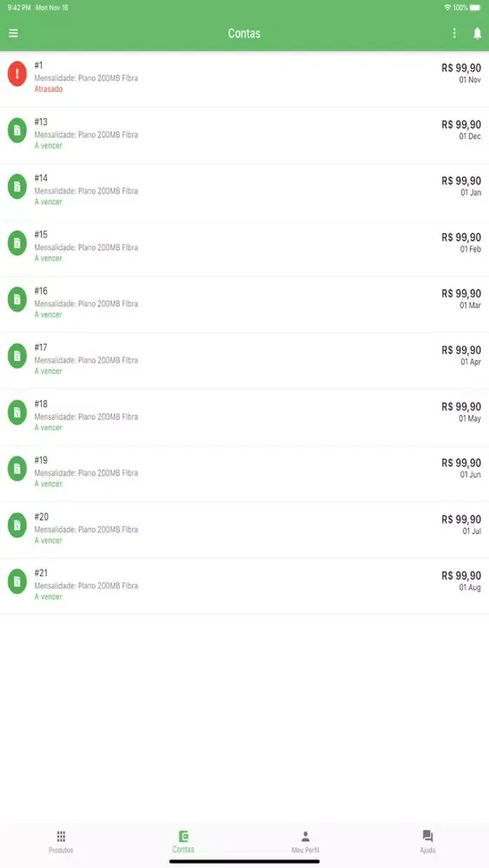Image resolution: width=489 pixels, height=868 pixels.
Task: Tap the red overdue alert icon for bill #1
Action: (x=17, y=74)
